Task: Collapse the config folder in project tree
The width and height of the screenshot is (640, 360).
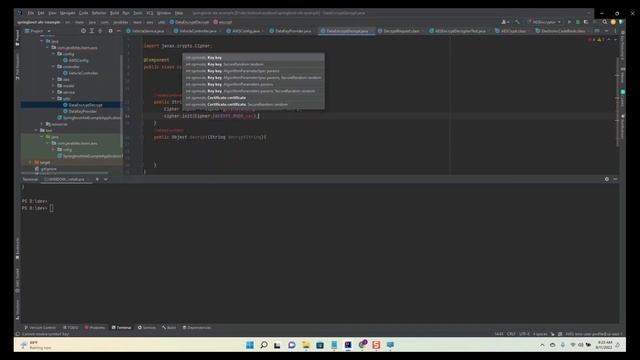Action: [53, 54]
